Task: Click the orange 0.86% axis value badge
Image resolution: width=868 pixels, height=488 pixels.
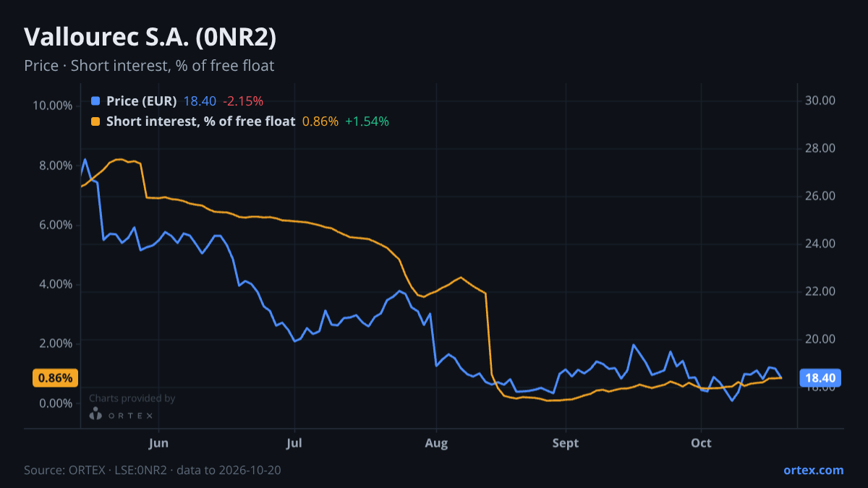Action: (x=55, y=378)
